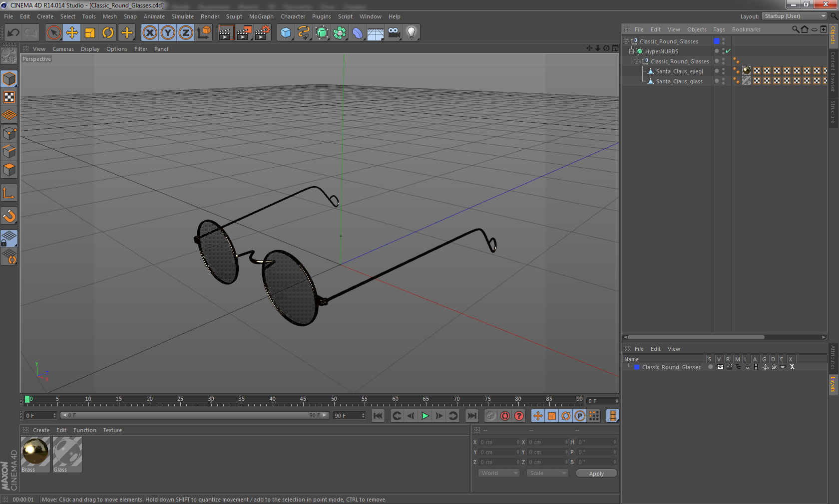Open the Array modeling objects icon
Screen dimensions: 839x504
tap(340, 33)
